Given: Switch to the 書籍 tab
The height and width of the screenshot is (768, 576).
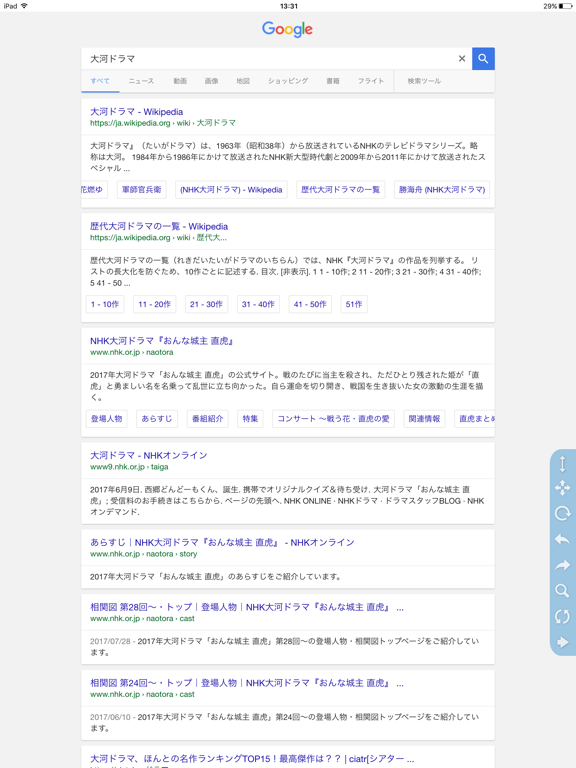Looking at the screenshot, I should (333, 81).
